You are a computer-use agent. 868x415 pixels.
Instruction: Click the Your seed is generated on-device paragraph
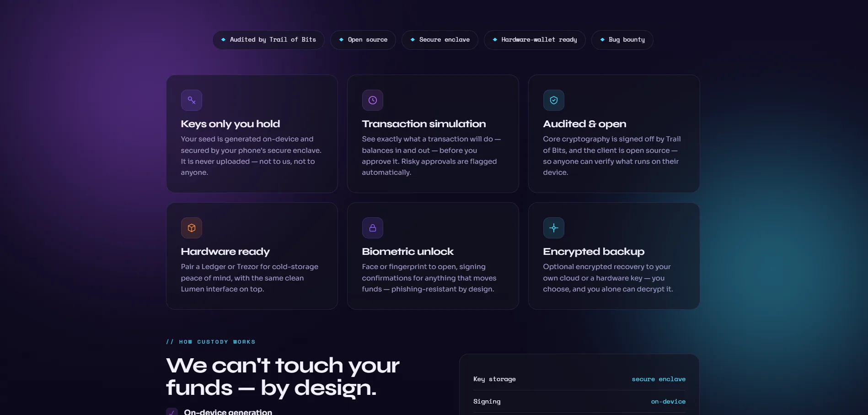251,156
